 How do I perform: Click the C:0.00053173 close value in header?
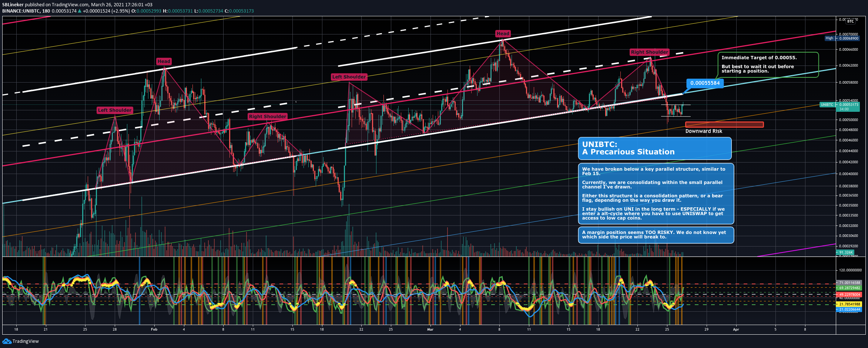point(239,11)
